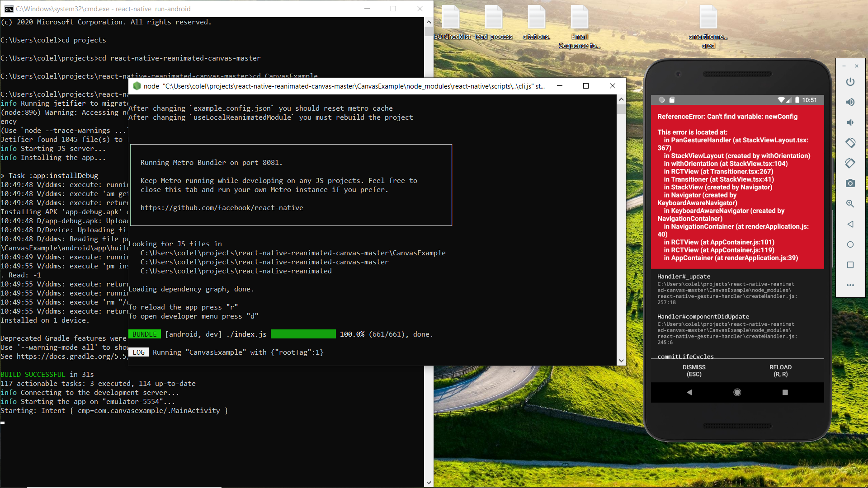This screenshot has width=868, height=488.
Task: Take emulator screenshot with camera icon
Action: [x=850, y=183]
